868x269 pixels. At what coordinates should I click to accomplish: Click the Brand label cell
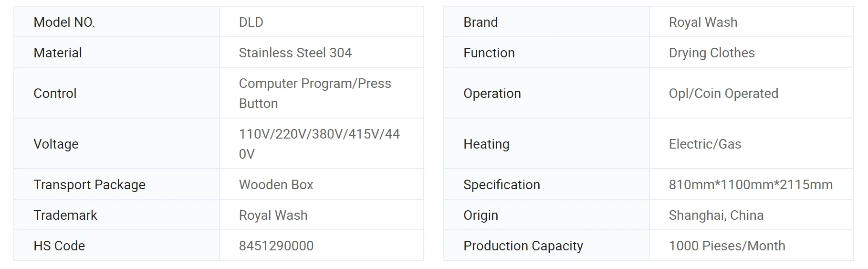546,22
